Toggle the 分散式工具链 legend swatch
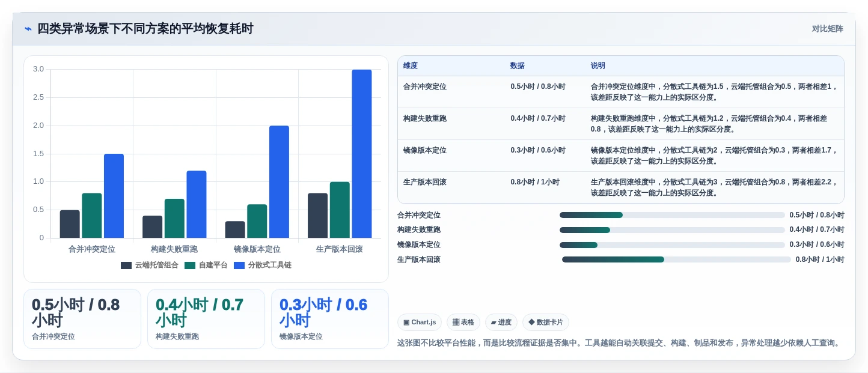Image resolution: width=868 pixels, height=373 pixels. tap(239, 265)
